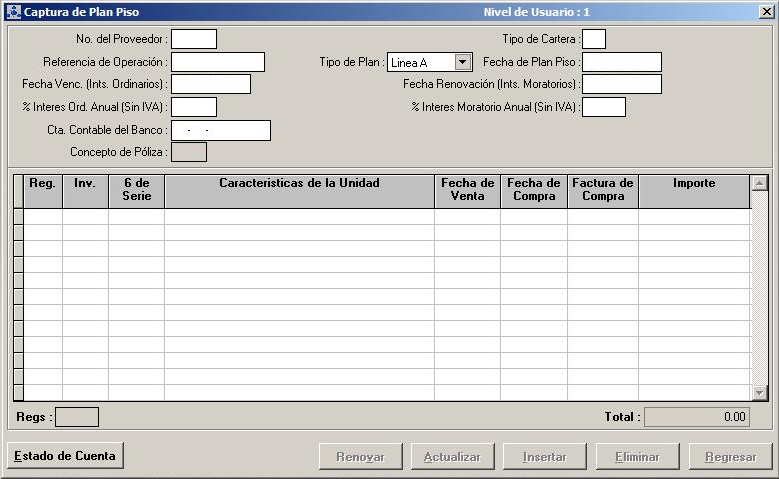Screen dimensions: 779x479
Task: Click the Captura de Plan Piso title icon
Action: [13, 12]
